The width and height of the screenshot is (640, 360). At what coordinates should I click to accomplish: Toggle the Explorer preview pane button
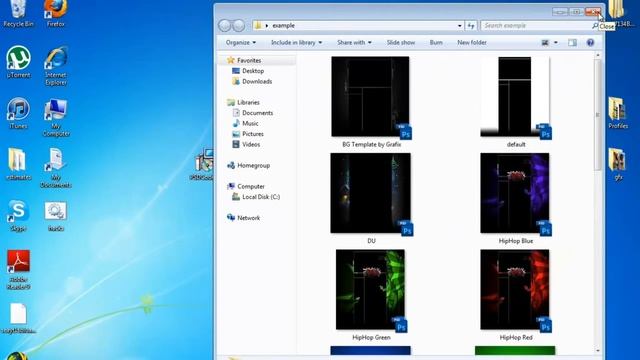(x=572, y=42)
